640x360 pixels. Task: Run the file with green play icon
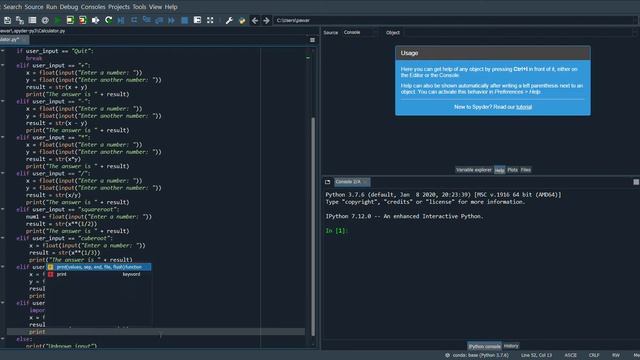pyautogui.click(x=58, y=20)
